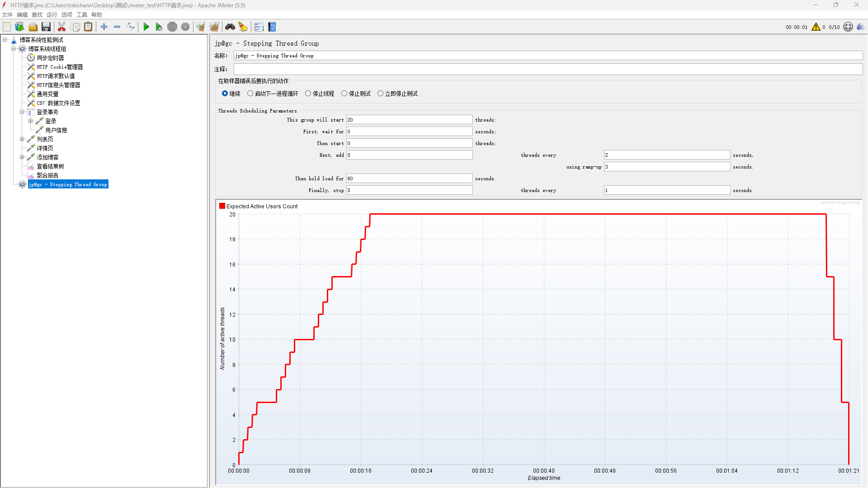Clear all results with double broom

point(214,27)
